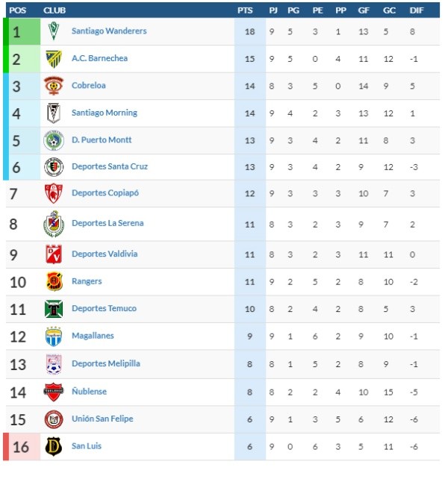This screenshot has height=479, width=448.
Task: Open the Unión San Felipe team link
Action: coord(102,419)
